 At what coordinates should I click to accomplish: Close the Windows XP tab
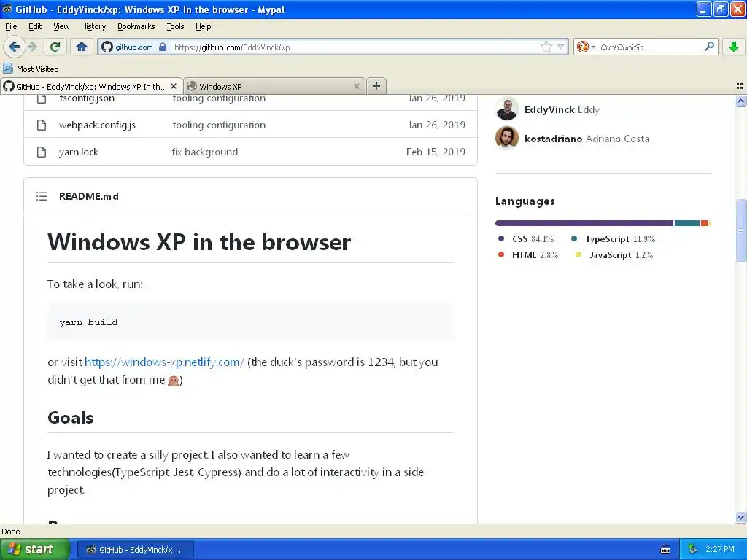pyautogui.click(x=356, y=86)
